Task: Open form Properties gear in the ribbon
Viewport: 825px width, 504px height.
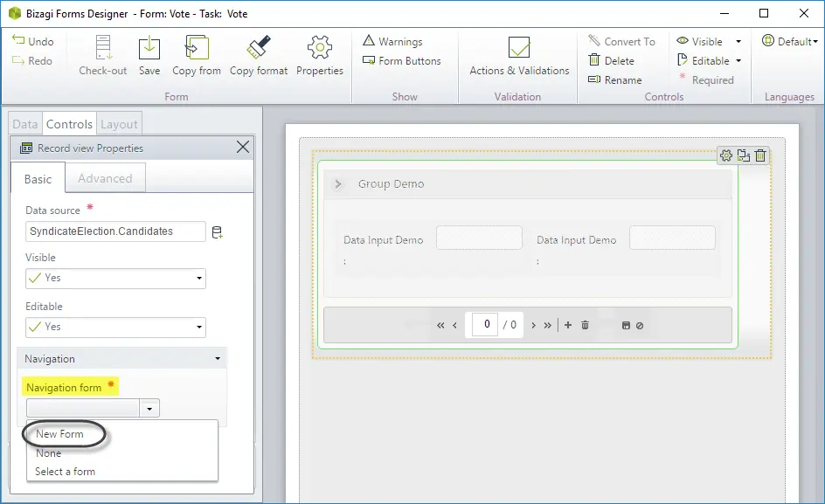Action: click(x=320, y=48)
